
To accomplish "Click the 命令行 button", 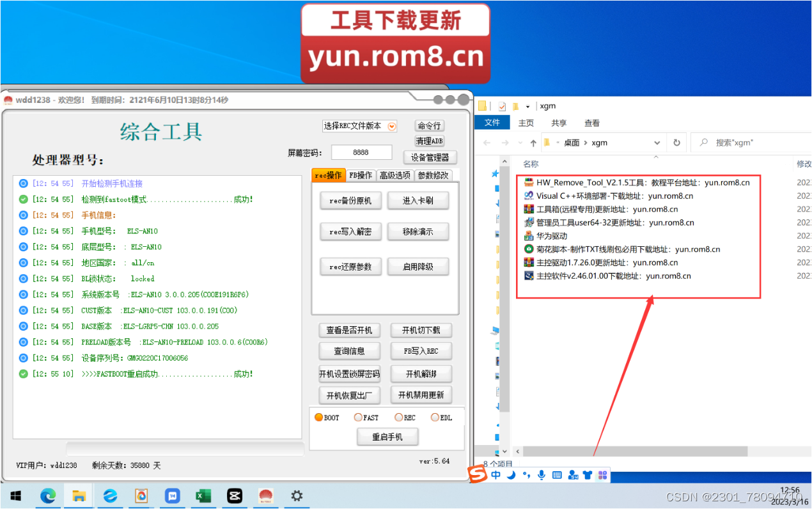I will tap(429, 126).
